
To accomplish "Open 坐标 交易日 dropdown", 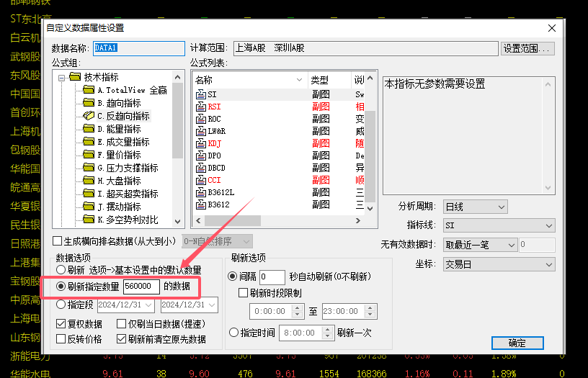I will click(x=548, y=264).
